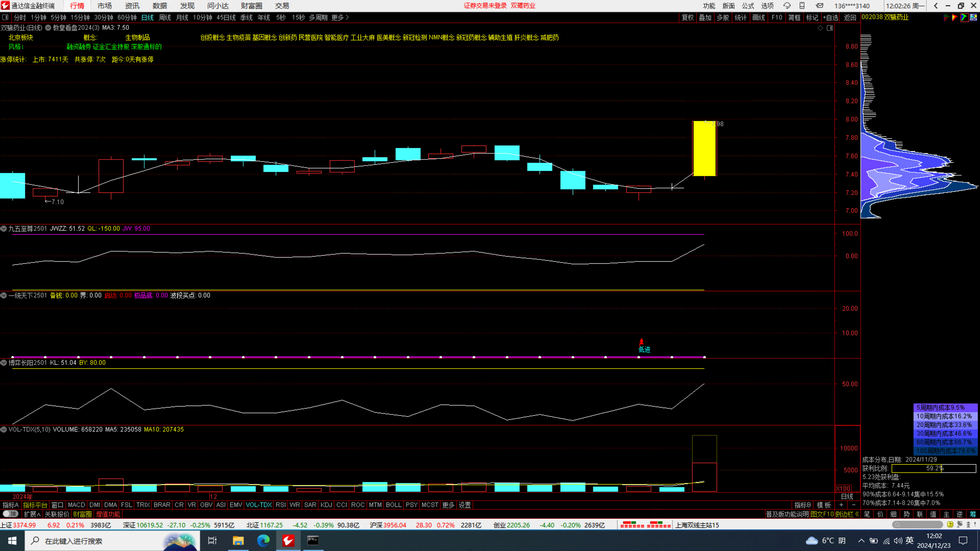Click the F10 button

[777, 17]
